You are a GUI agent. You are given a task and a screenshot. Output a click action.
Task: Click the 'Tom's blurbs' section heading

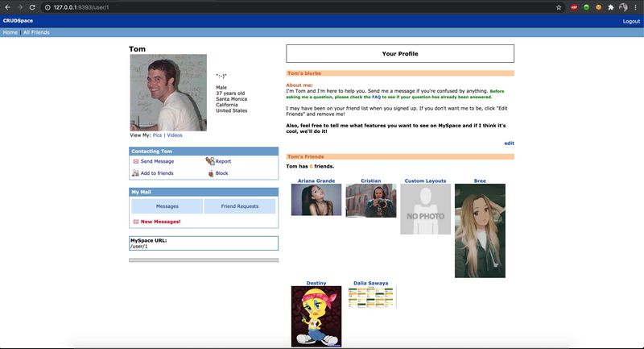(x=304, y=73)
